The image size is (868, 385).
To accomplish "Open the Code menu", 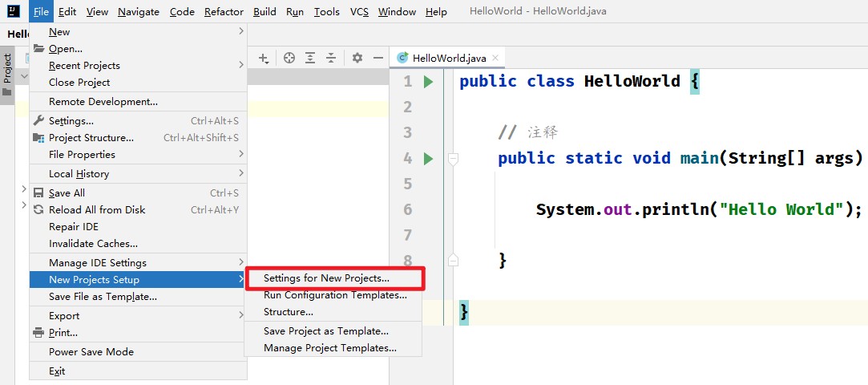I will click(x=182, y=12).
